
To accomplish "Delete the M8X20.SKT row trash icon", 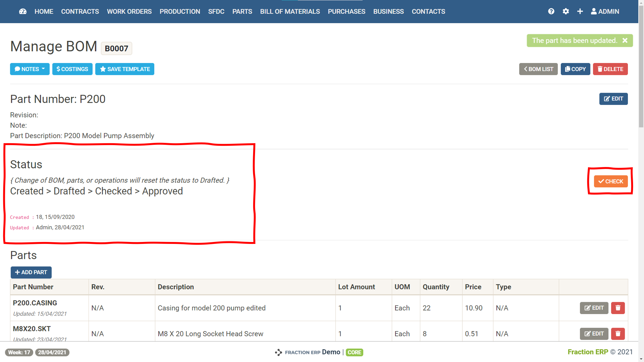I will [618, 334].
